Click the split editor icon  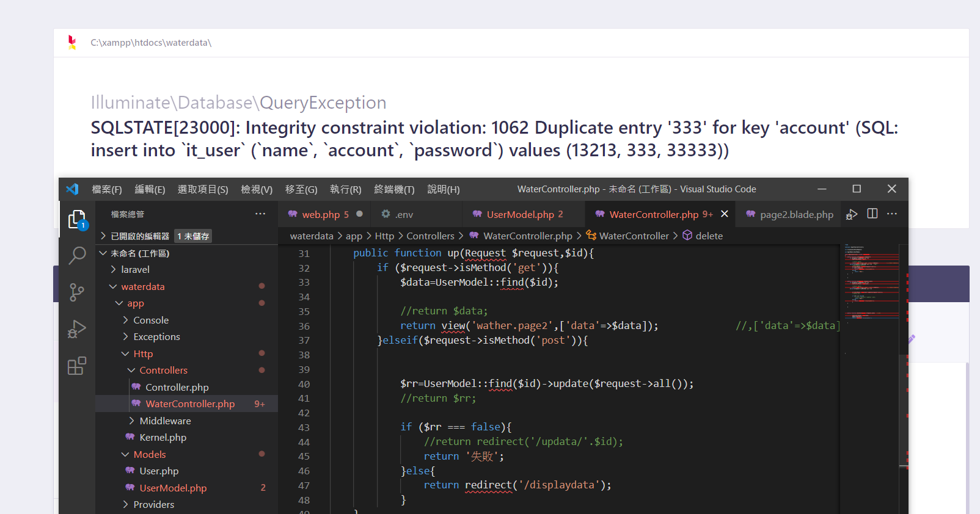tap(872, 214)
